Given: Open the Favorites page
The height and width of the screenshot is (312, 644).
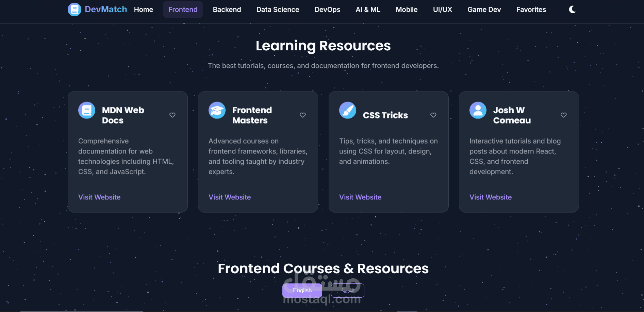Looking at the screenshot, I should pos(531,10).
